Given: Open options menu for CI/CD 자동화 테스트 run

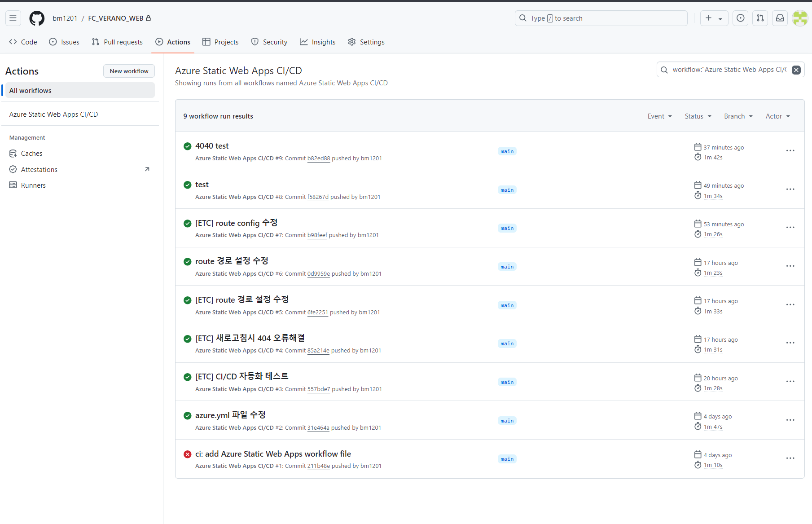Looking at the screenshot, I should pyautogui.click(x=790, y=382).
